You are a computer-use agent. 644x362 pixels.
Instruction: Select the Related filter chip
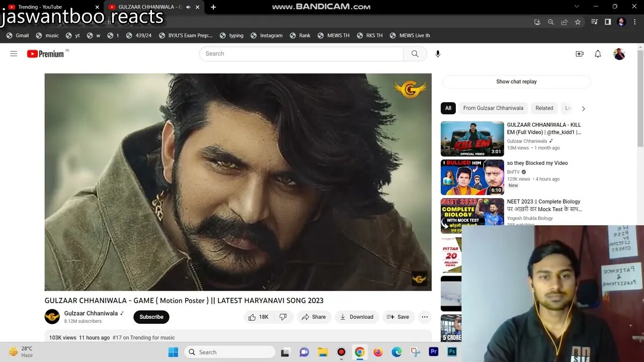point(544,108)
